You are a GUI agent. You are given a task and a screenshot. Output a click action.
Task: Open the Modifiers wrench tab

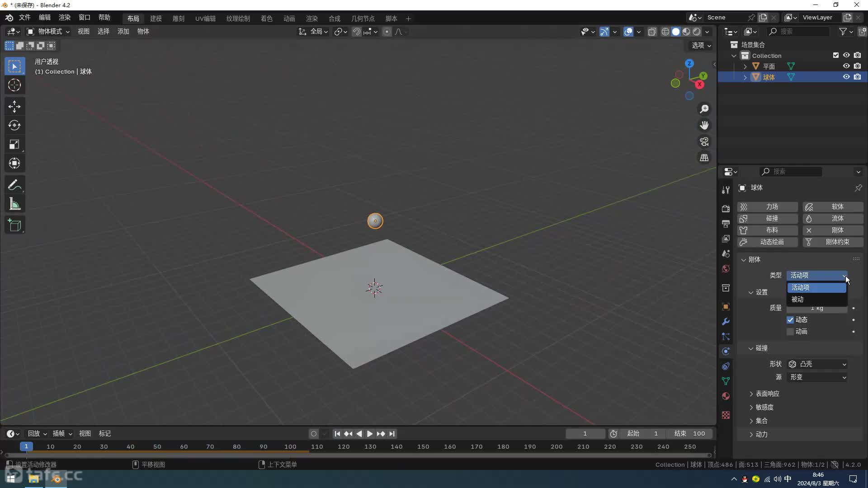pos(726,322)
